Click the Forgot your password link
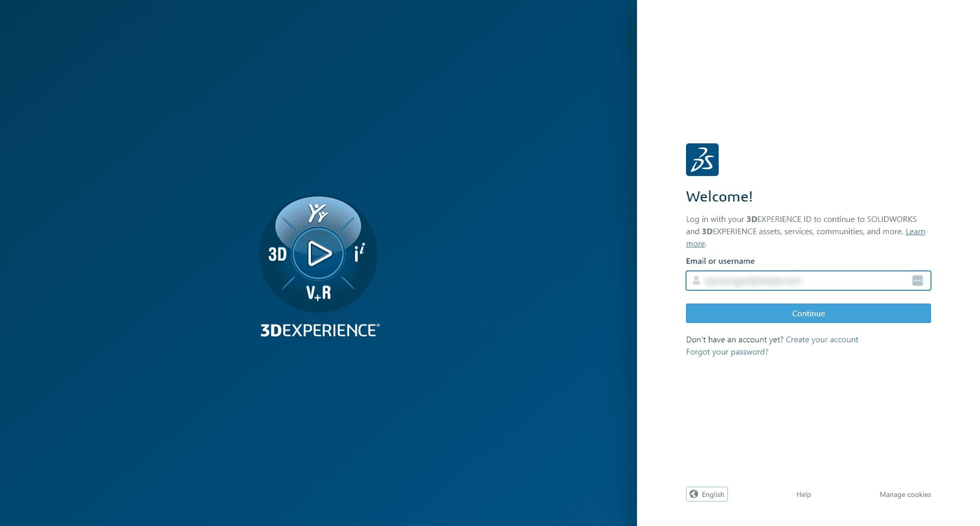The image size is (980, 526). (727, 352)
